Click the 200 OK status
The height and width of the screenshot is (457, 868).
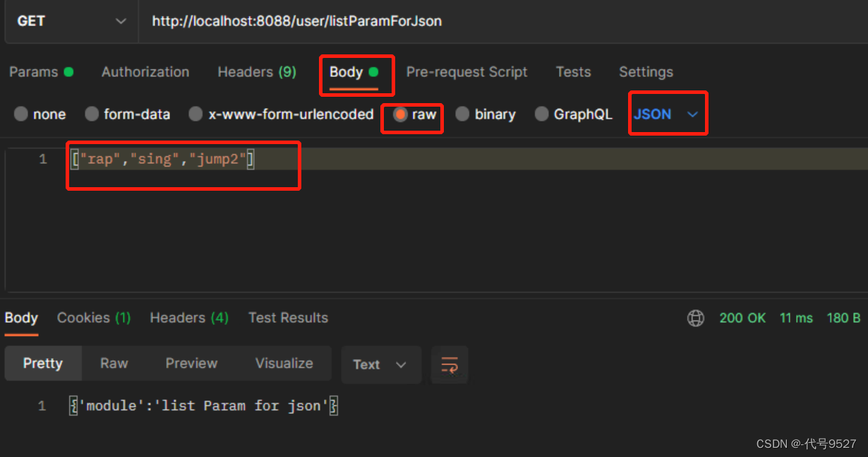tap(742, 319)
